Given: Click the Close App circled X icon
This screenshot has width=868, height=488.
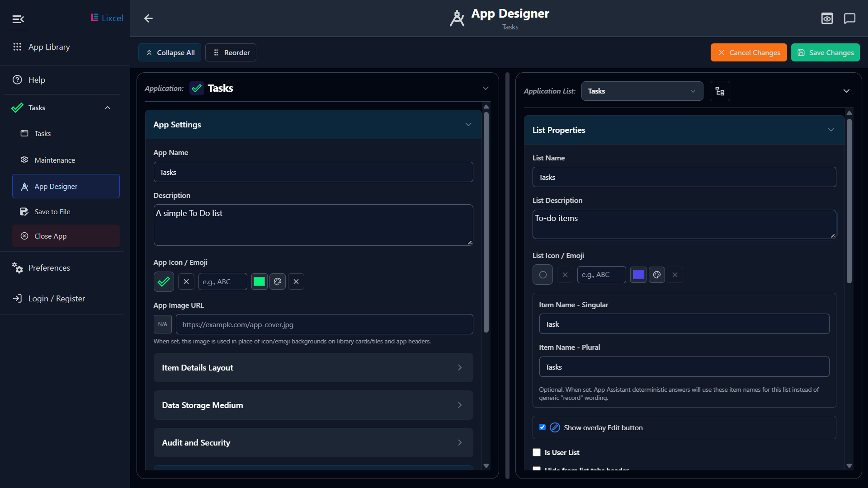Looking at the screenshot, I should pyautogui.click(x=24, y=236).
